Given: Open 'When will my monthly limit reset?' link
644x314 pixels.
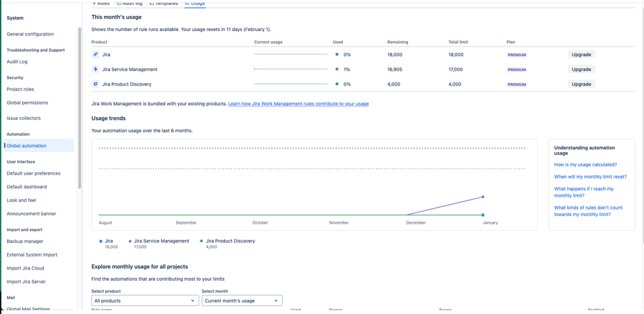Looking at the screenshot, I should [590, 176].
